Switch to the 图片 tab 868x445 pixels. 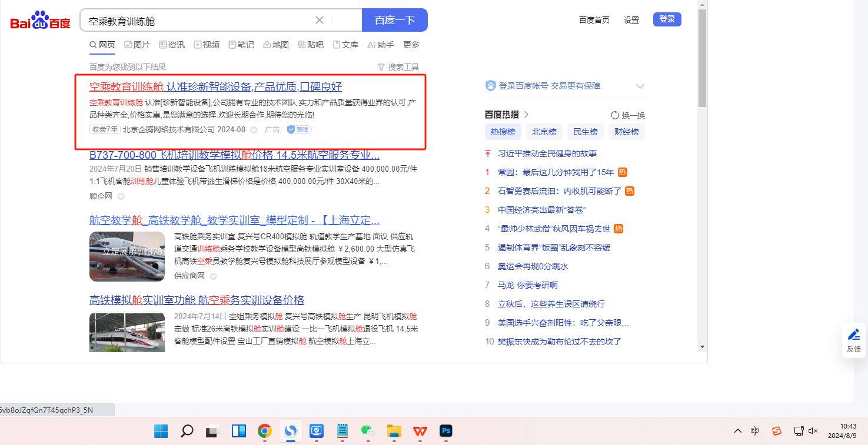click(x=137, y=45)
